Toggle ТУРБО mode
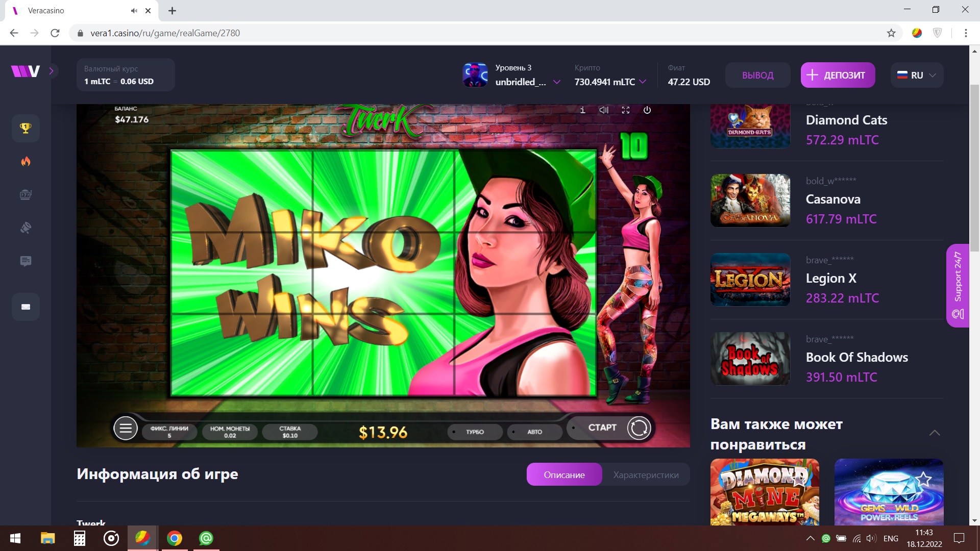Screen dimensions: 980x551 [474, 432]
